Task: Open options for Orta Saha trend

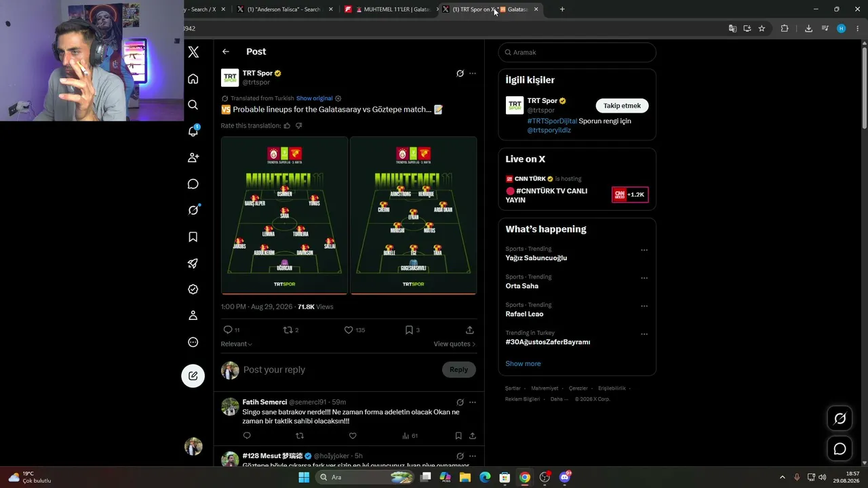Action: 644,278
